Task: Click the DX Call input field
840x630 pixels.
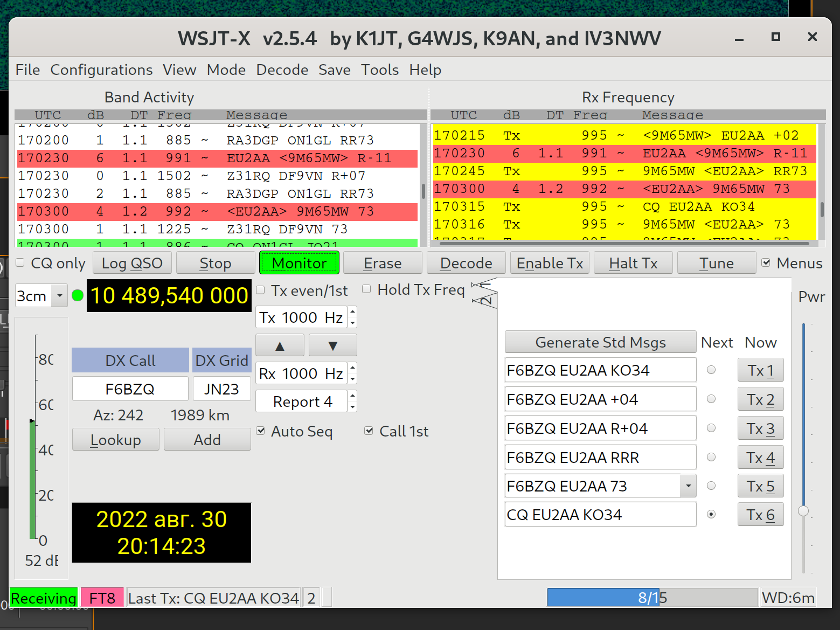Action: pos(130,389)
